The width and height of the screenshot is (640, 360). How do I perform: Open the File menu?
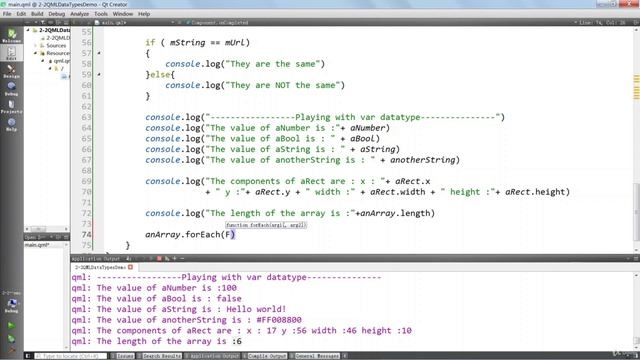tap(7, 14)
